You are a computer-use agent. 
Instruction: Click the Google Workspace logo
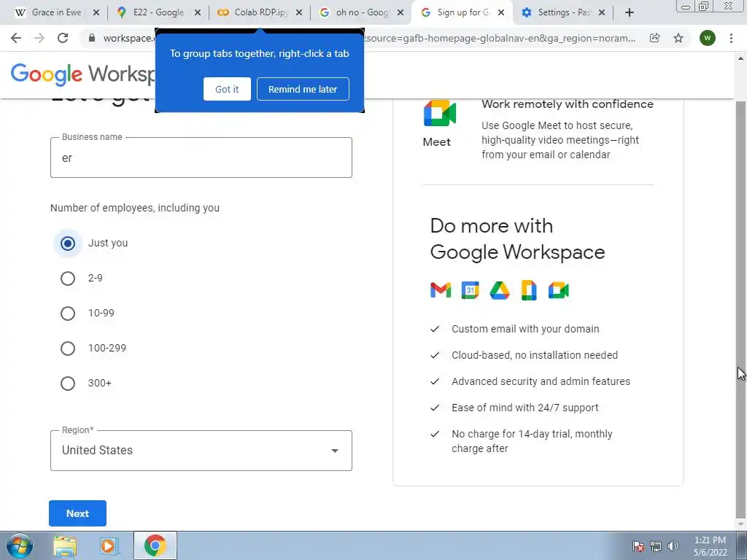coord(83,74)
